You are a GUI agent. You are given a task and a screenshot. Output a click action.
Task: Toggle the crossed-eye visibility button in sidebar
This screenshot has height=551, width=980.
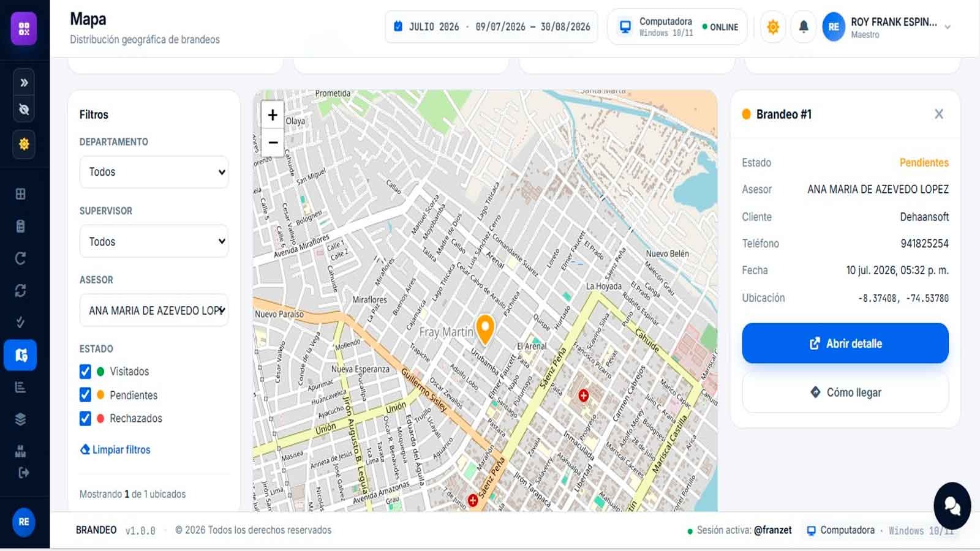(x=24, y=110)
